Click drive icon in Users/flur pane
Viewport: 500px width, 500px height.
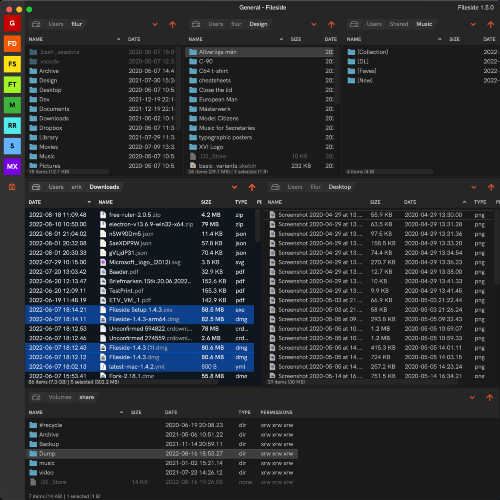(36, 24)
